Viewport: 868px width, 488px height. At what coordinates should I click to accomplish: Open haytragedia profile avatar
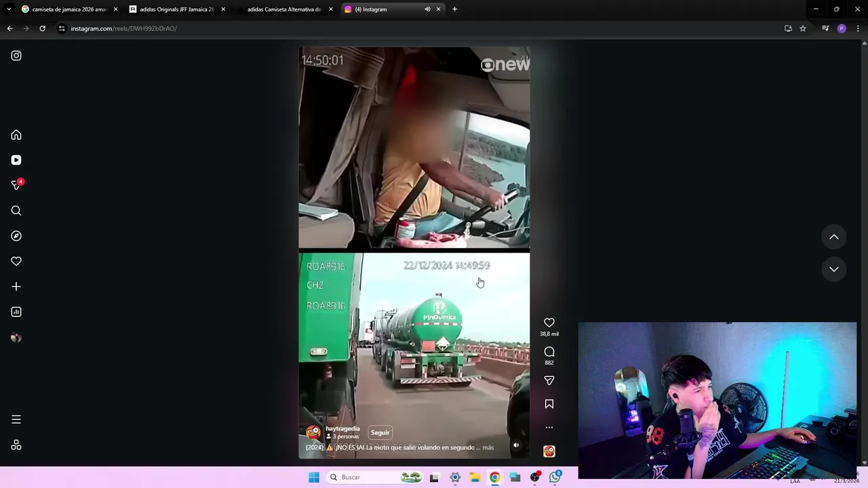tap(313, 432)
